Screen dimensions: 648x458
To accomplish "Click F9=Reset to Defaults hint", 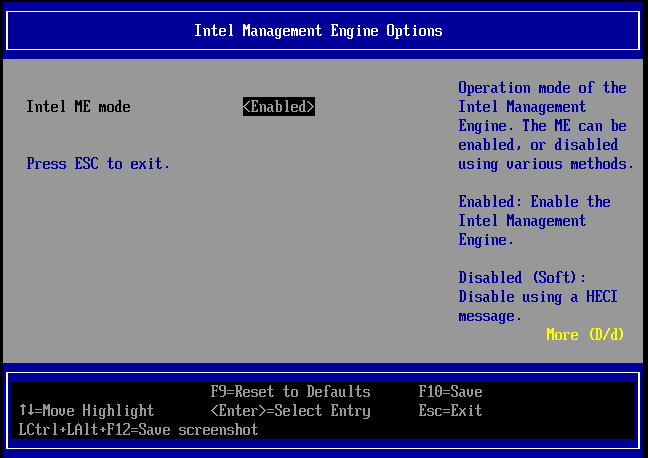I will coord(290,392).
